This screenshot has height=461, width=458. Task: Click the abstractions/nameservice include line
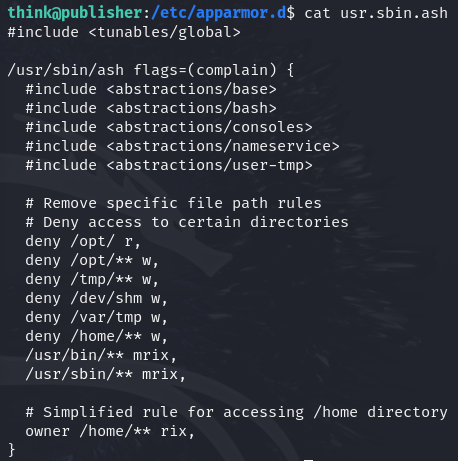[182, 146]
